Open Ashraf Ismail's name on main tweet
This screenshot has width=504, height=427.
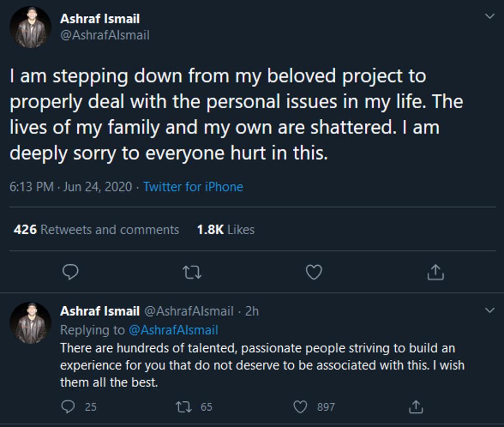click(x=100, y=20)
